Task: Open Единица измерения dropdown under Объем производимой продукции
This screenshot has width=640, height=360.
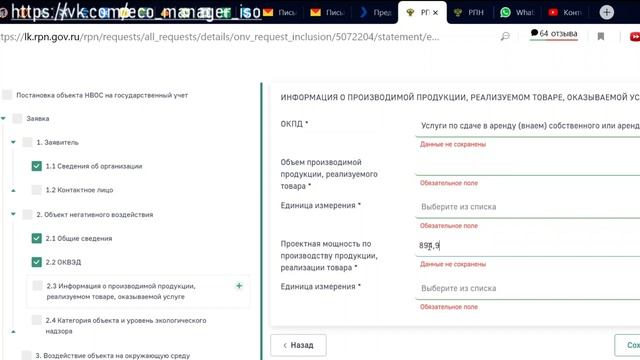Action: point(528,207)
